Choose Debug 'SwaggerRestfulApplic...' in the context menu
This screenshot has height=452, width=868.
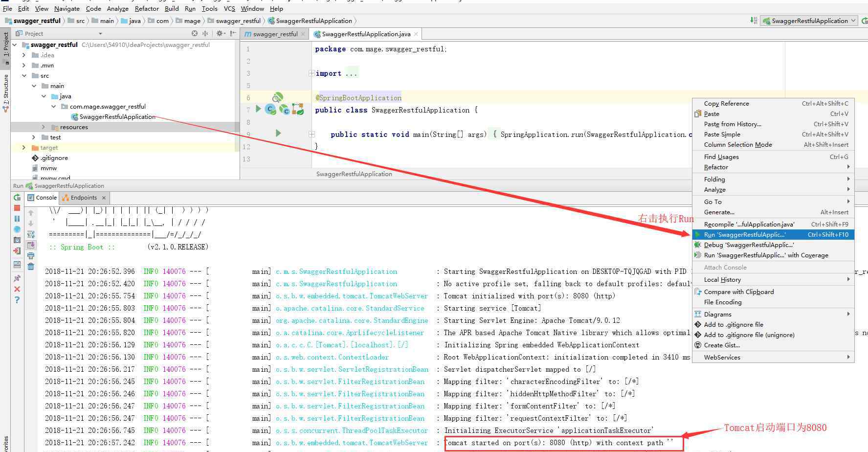(773, 245)
